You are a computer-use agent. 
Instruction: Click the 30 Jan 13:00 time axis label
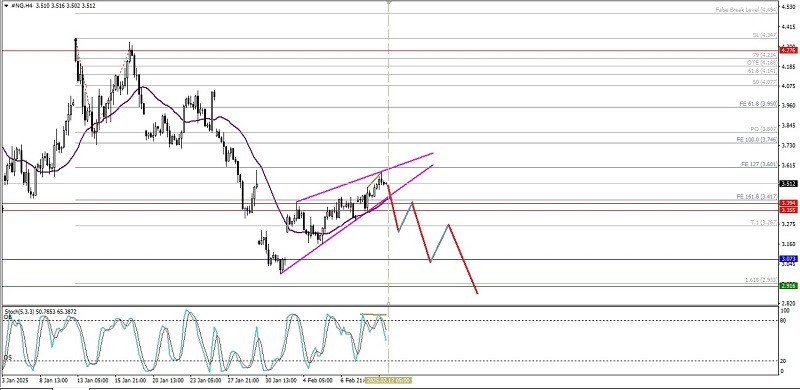point(281,380)
